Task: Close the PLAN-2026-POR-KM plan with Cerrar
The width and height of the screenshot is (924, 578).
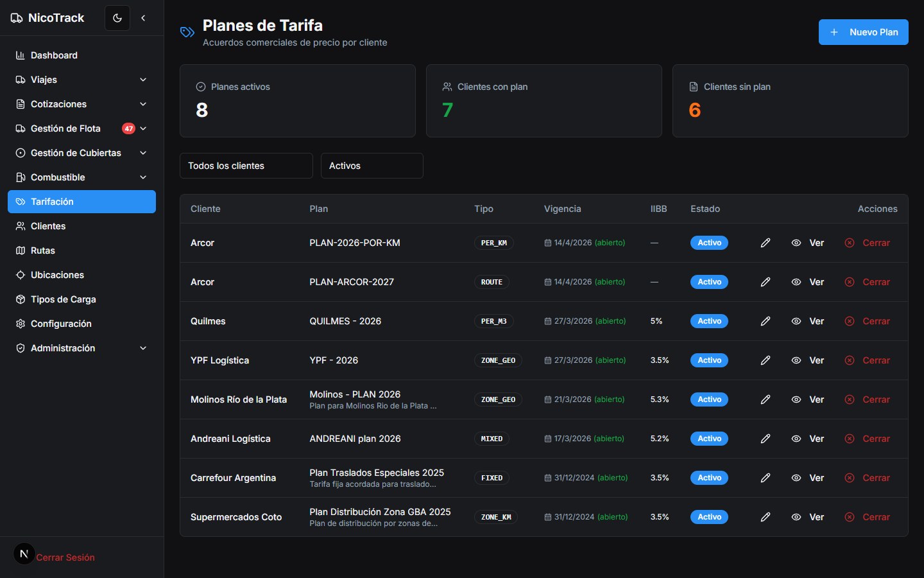Action: coord(868,243)
